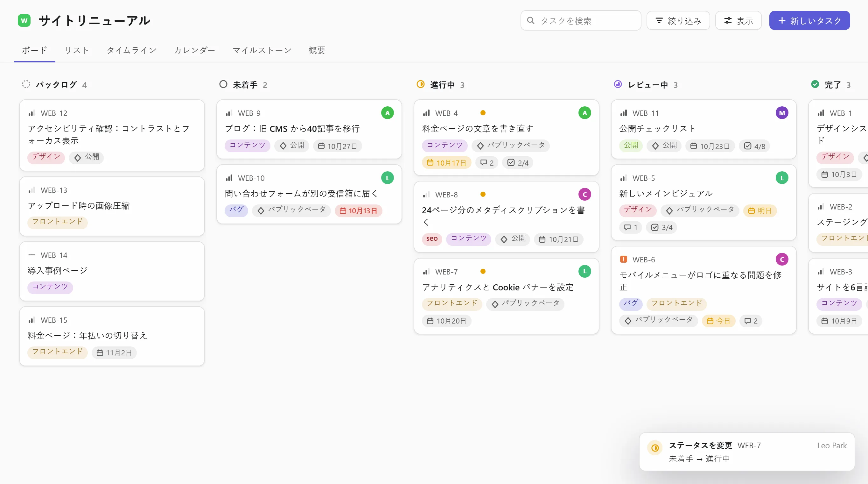Click avatar C on WEB-6 card
868x484 pixels.
[x=782, y=260]
